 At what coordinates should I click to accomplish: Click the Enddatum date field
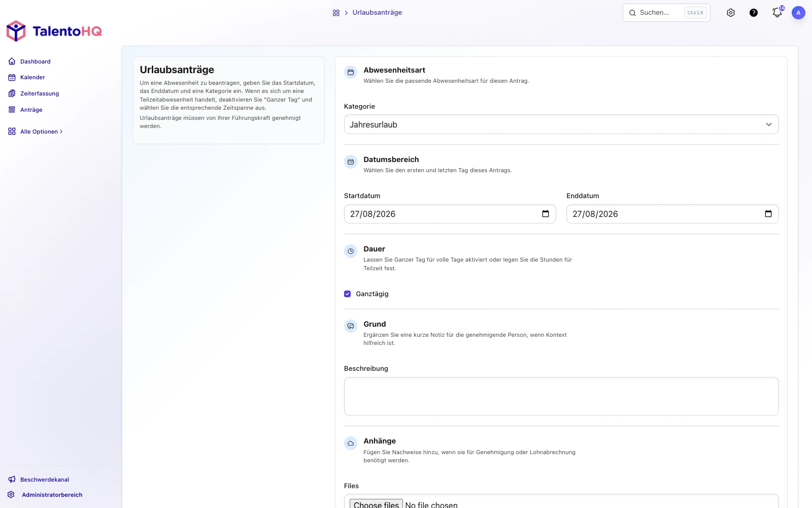pos(672,214)
